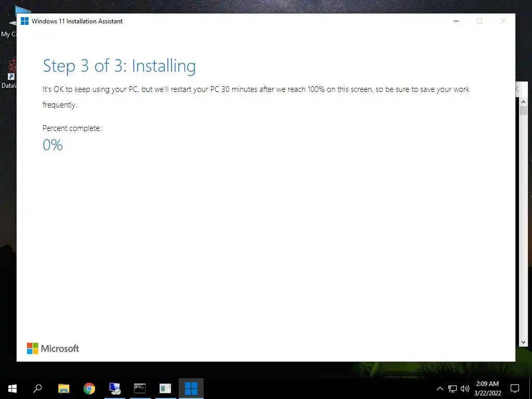Open Google Chrome from taskbar
532x399 pixels.
[89, 388]
